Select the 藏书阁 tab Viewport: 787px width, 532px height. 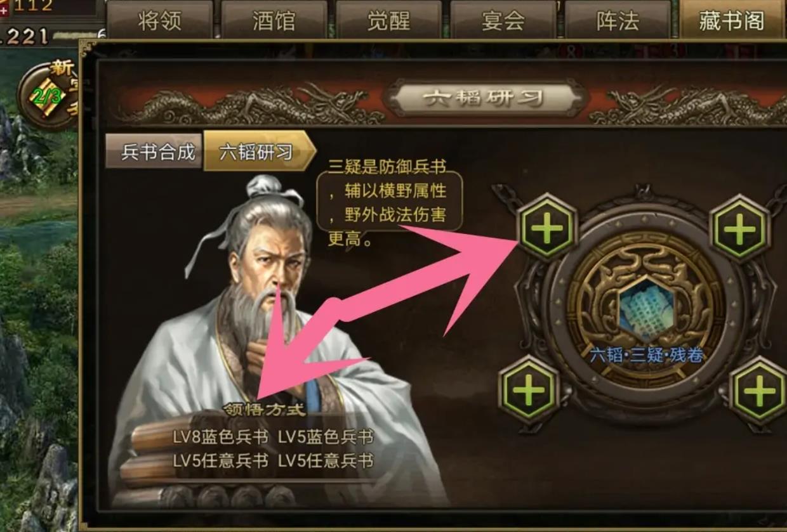[x=732, y=20]
